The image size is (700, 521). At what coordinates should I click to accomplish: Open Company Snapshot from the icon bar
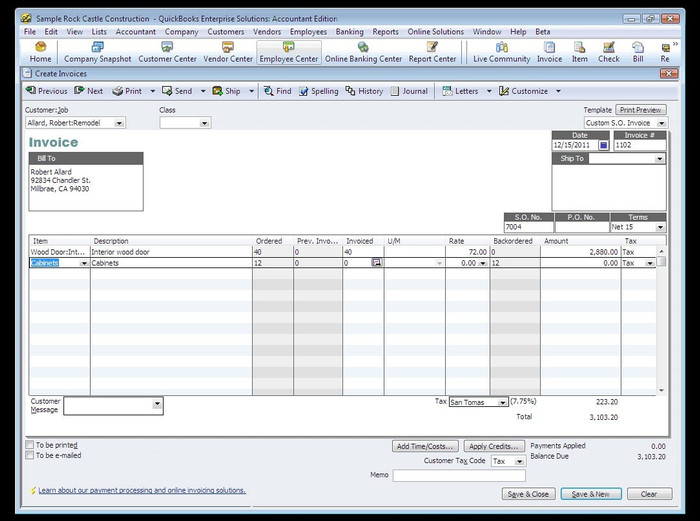click(97, 52)
